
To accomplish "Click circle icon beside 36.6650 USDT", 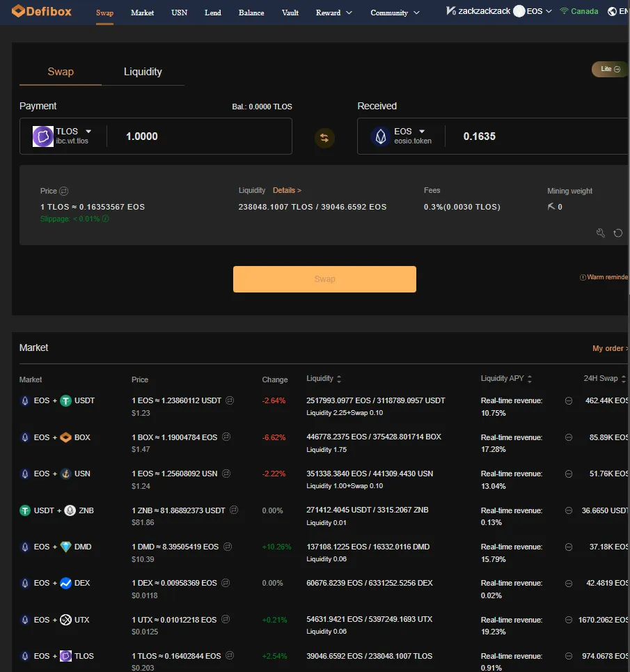I will pyautogui.click(x=569, y=510).
